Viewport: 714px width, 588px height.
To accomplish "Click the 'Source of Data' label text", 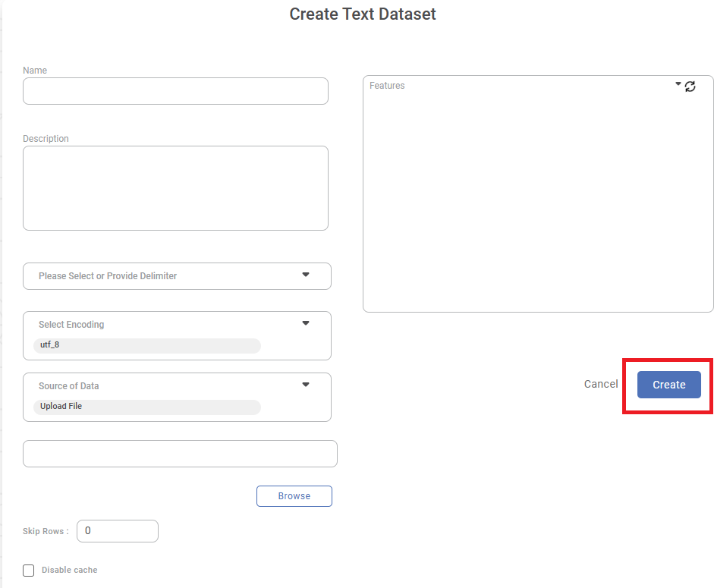I will [69, 386].
